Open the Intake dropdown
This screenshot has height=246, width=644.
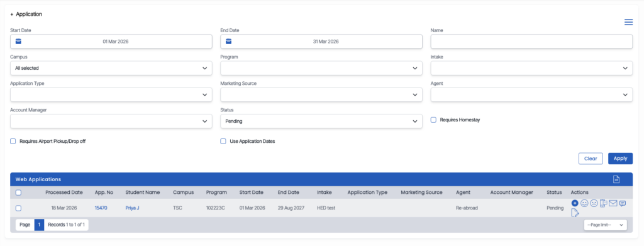click(531, 68)
